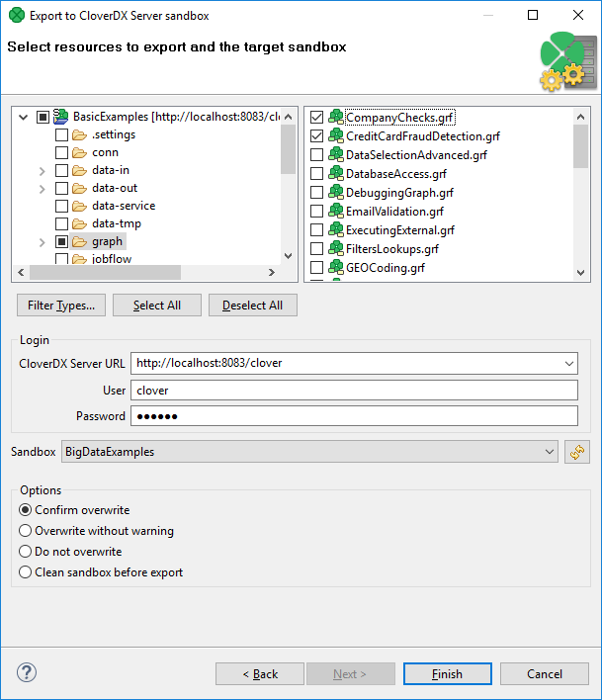Click the data-service folder icon
The image size is (602, 700).
[79, 206]
